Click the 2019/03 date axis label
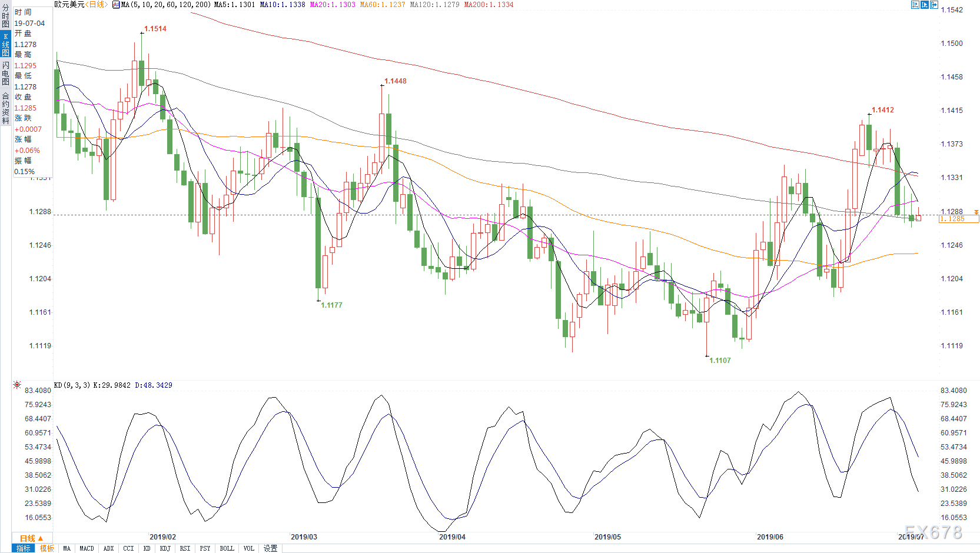The width and height of the screenshot is (980, 553). [x=304, y=537]
